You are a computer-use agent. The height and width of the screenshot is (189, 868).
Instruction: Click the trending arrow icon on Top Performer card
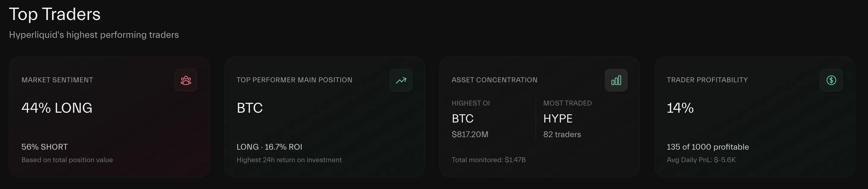click(401, 80)
